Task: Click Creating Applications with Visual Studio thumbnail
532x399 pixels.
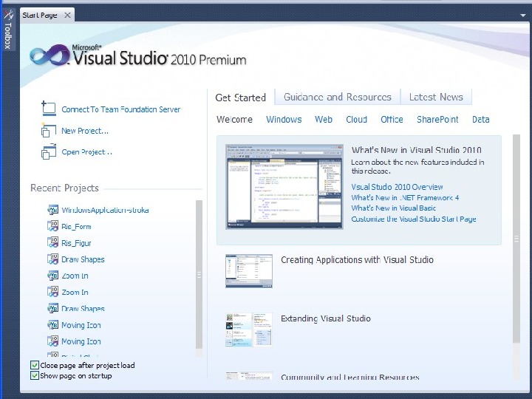Action: point(249,271)
